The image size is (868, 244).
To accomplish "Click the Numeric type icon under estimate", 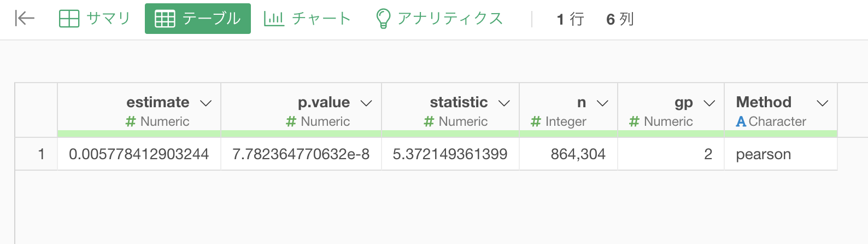I will pos(130,121).
